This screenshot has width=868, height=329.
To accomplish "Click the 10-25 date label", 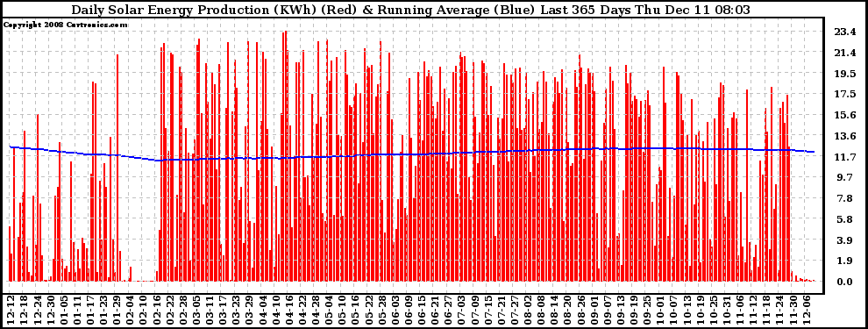I will pos(714,310).
